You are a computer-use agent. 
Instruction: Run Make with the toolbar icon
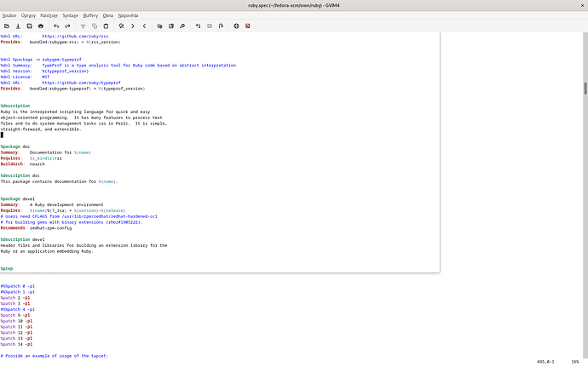click(198, 26)
